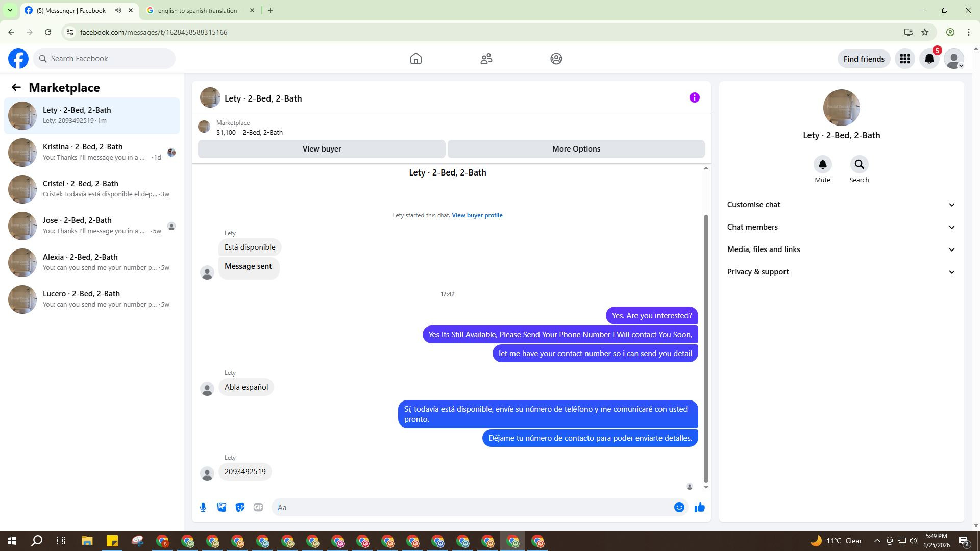Viewport: 980px width, 551px height.
Task: Open the Facebook menu grid icon
Action: point(905,59)
